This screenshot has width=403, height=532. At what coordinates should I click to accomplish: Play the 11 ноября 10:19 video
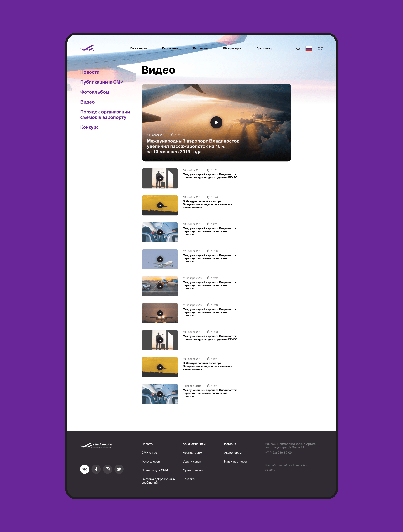160,313
